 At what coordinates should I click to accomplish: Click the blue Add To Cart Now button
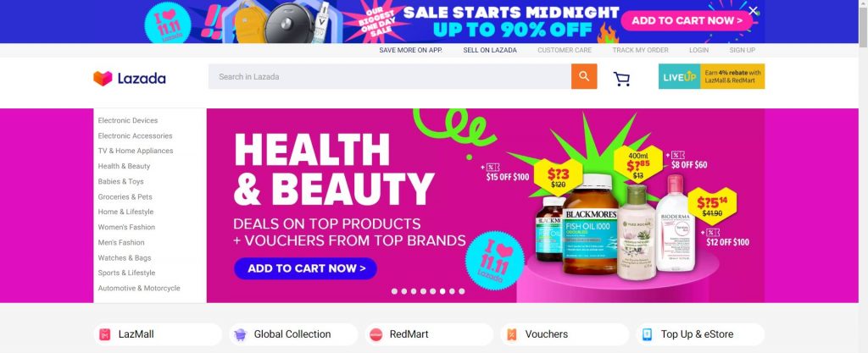pyautogui.click(x=305, y=268)
